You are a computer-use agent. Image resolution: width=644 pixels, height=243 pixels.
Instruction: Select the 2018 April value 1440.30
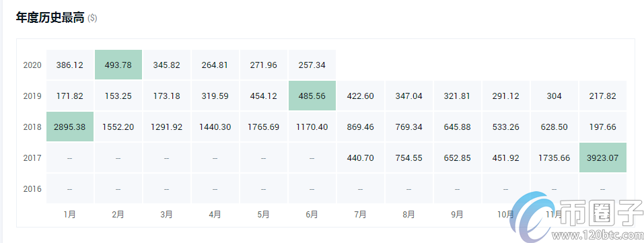click(x=215, y=127)
